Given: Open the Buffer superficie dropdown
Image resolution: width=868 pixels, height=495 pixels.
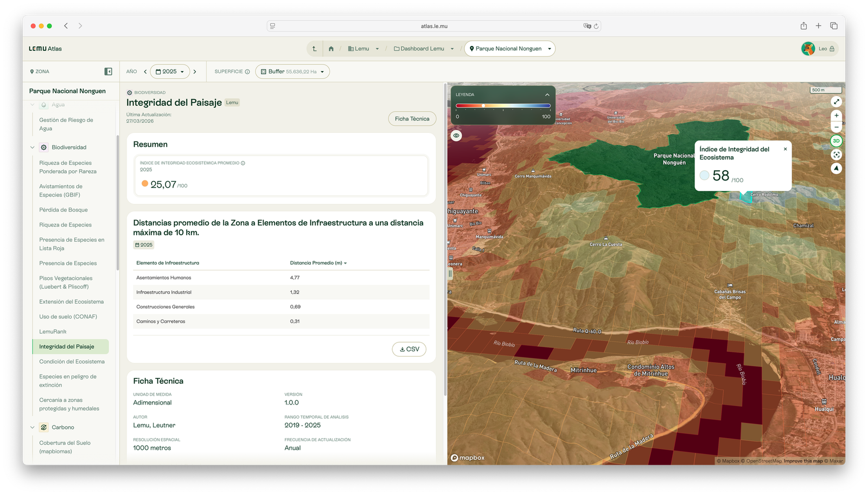Looking at the screenshot, I should coord(292,72).
